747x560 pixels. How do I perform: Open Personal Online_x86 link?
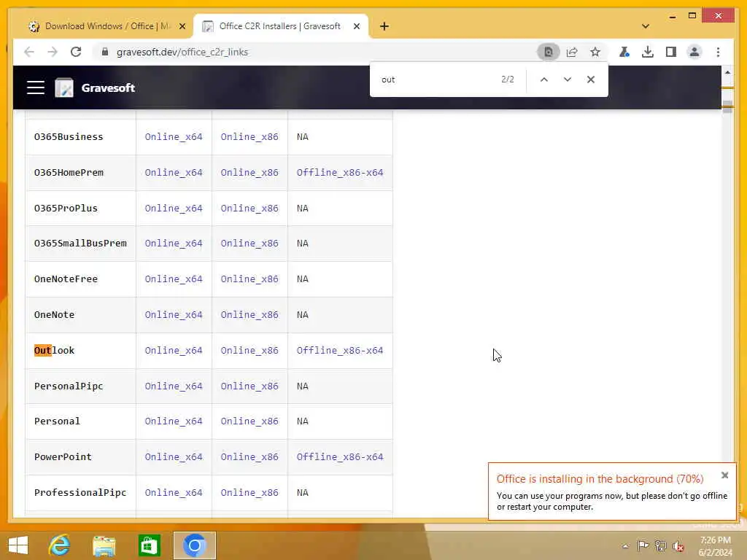pyautogui.click(x=249, y=421)
